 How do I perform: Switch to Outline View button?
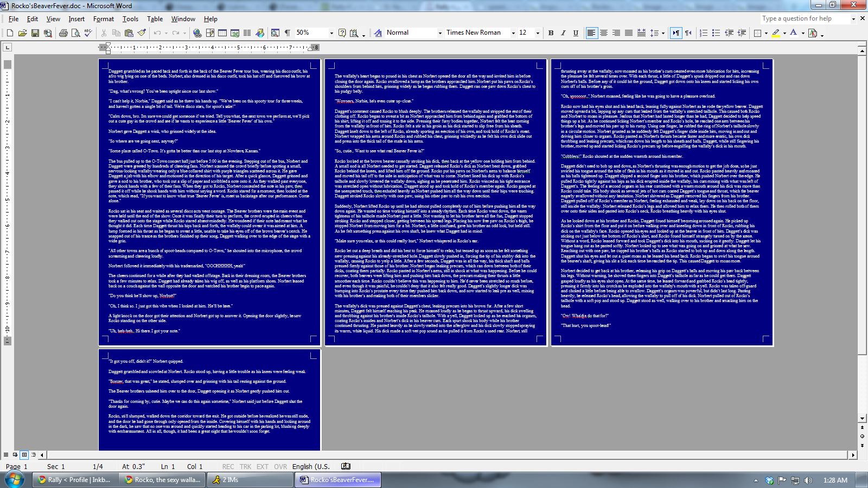click(34, 454)
